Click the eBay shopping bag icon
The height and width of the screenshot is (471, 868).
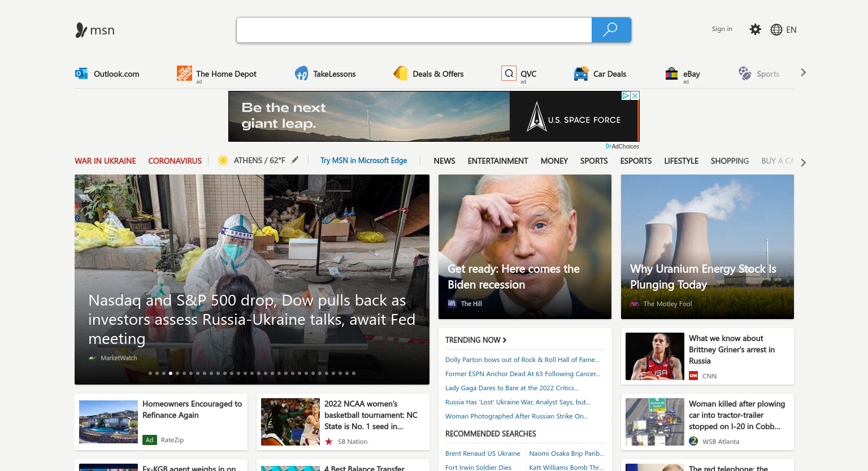(x=671, y=73)
